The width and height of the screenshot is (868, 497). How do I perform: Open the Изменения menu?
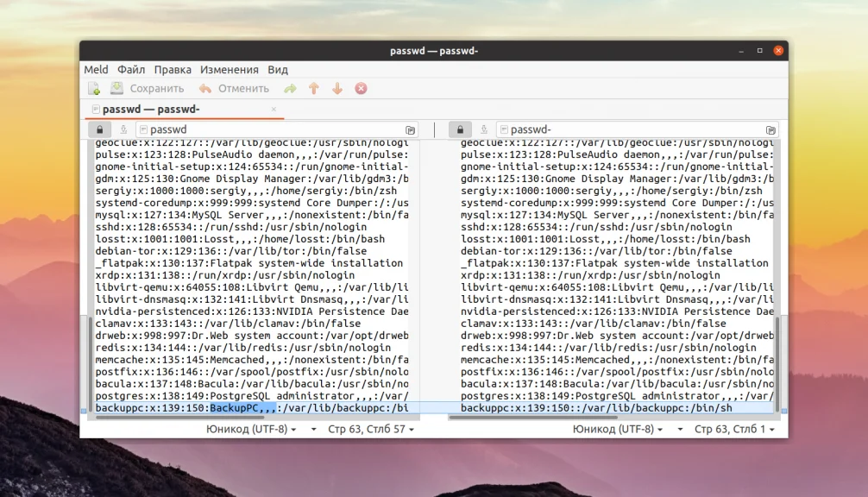coord(230,70)
